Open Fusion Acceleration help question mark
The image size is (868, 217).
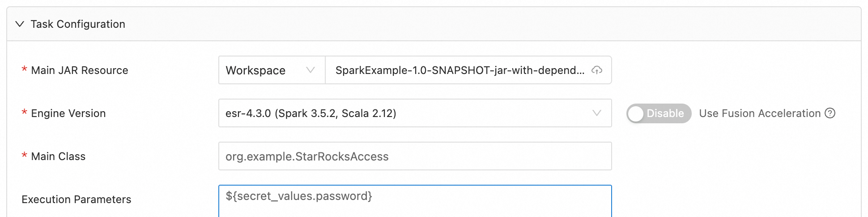[x=830, y=113]
